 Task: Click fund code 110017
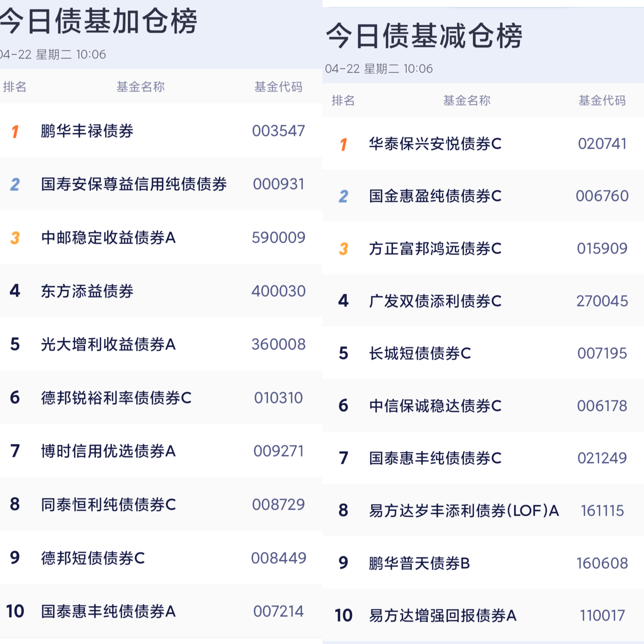[602, 615]
